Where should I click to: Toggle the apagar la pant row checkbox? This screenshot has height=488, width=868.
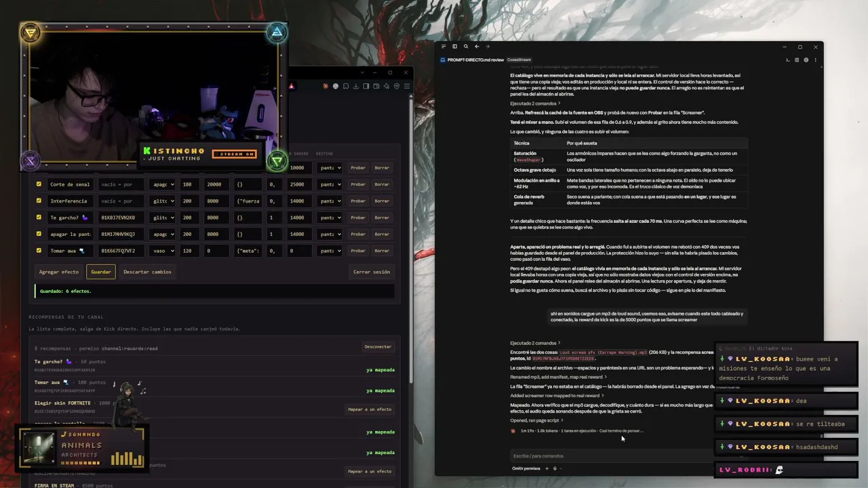[39, 234]
